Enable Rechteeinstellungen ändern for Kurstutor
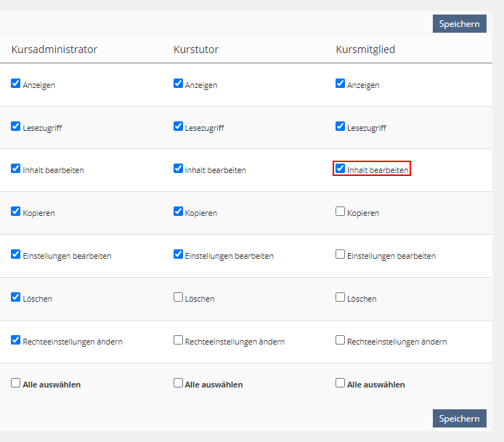 (x=178, y=339)
